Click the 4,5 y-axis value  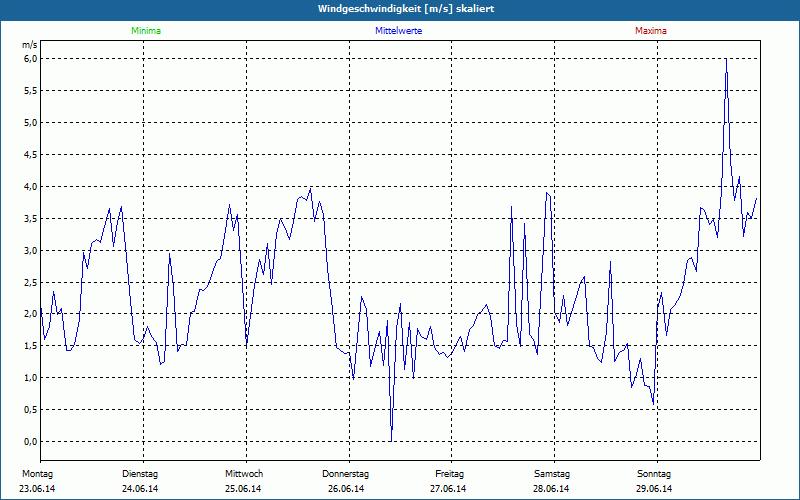click(31, 155)
